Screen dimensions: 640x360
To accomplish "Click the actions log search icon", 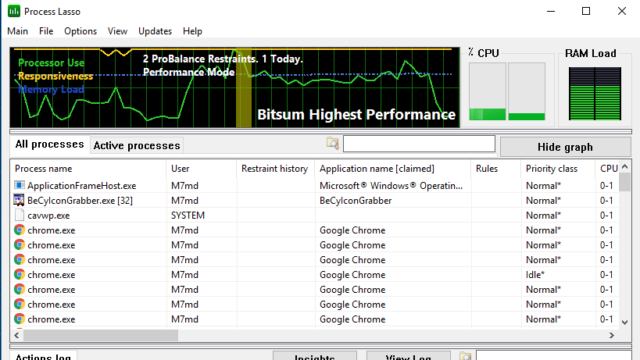I will (465, 356).
